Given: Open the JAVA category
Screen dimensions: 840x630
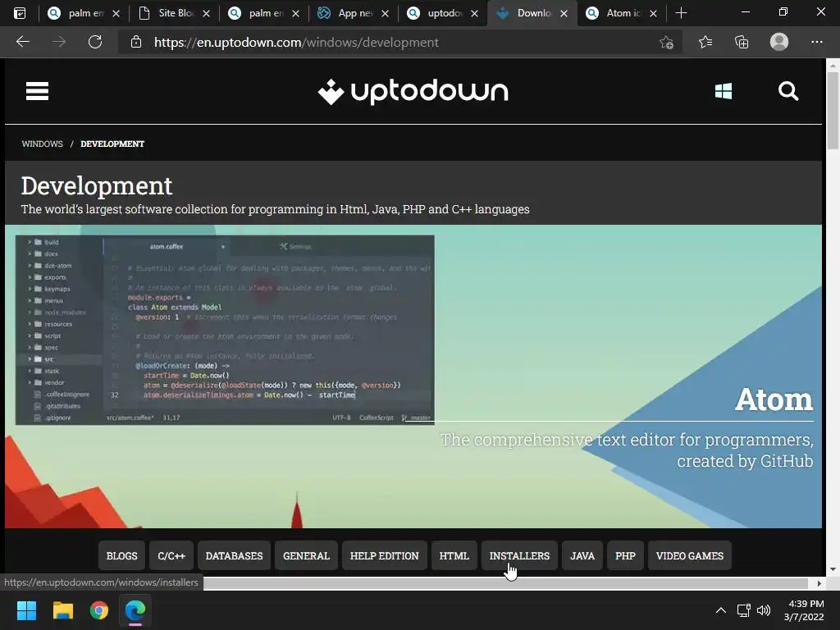Looking at the screenshot, I should pyautogui.click(x=582, y=556).
